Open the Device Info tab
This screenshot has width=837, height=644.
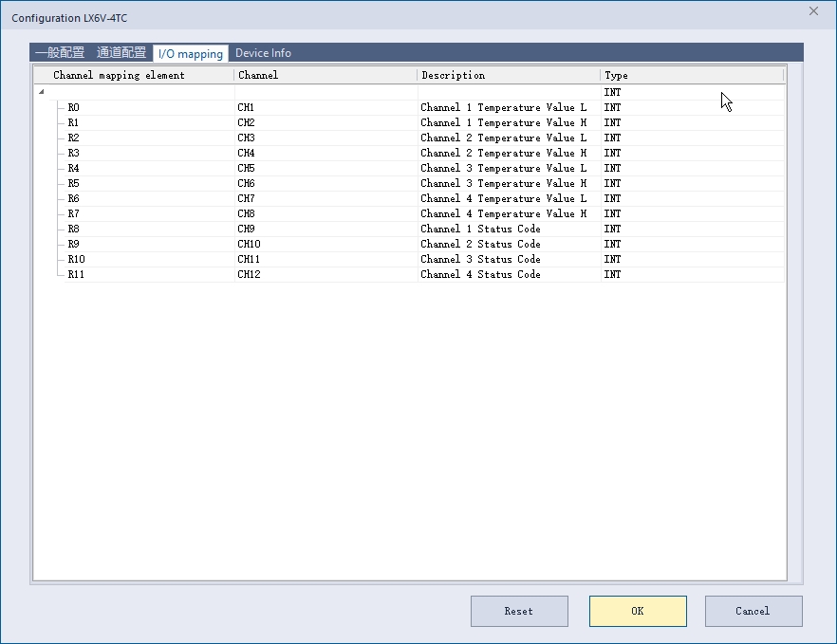pos(263,53)
